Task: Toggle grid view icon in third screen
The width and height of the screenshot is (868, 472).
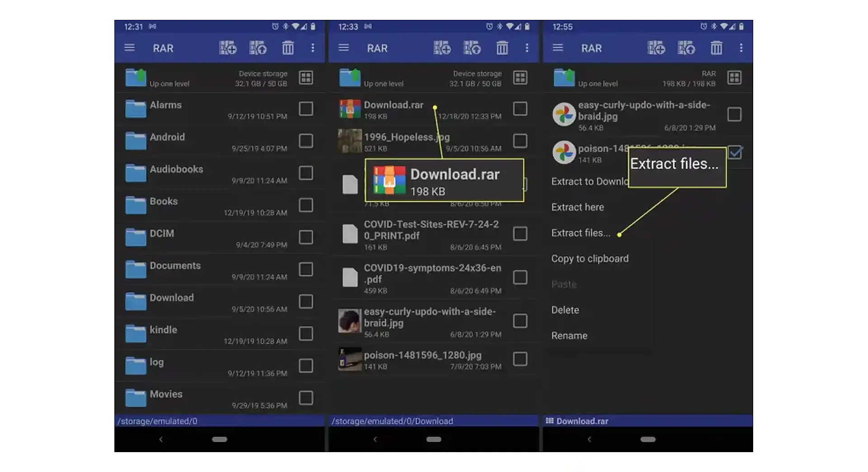Action: [x=735, y=78]
